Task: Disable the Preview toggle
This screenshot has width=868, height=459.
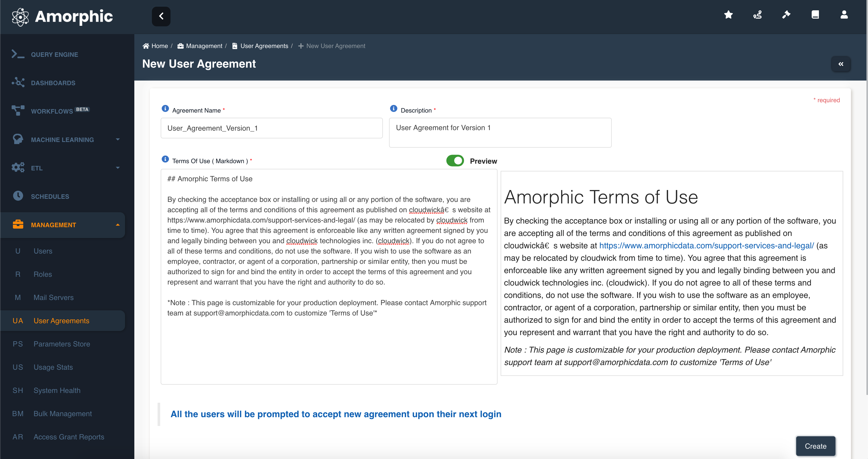Action: point(455,161)
